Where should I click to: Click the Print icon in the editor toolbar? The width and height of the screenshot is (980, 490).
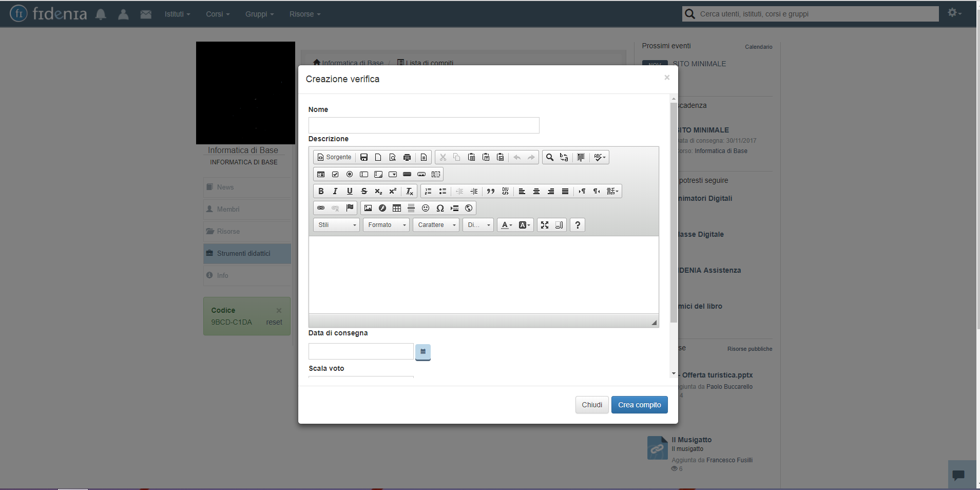[x=407, y=157]
